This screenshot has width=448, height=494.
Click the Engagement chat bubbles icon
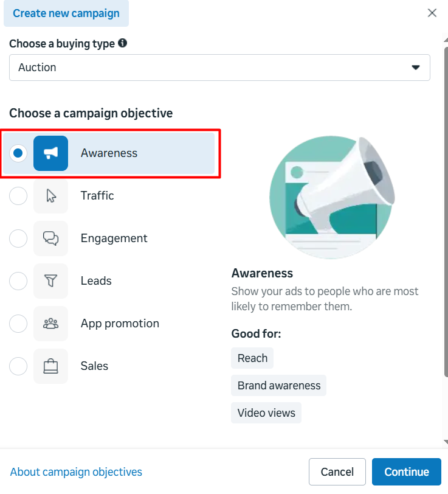50,238
